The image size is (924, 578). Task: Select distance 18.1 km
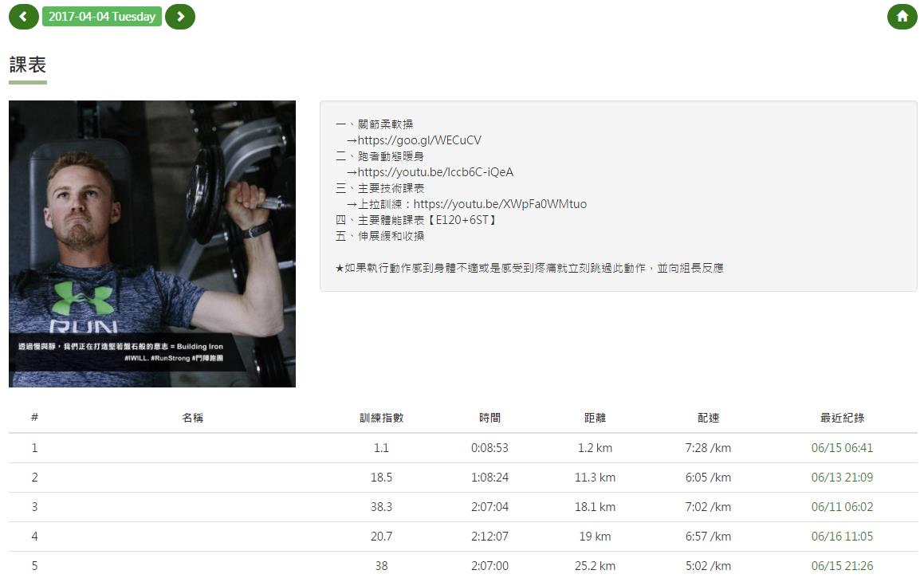pos(596,507)
